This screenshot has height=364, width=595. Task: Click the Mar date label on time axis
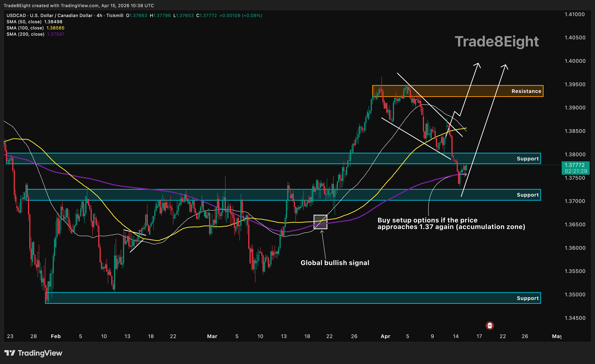[x=212, y=336]
